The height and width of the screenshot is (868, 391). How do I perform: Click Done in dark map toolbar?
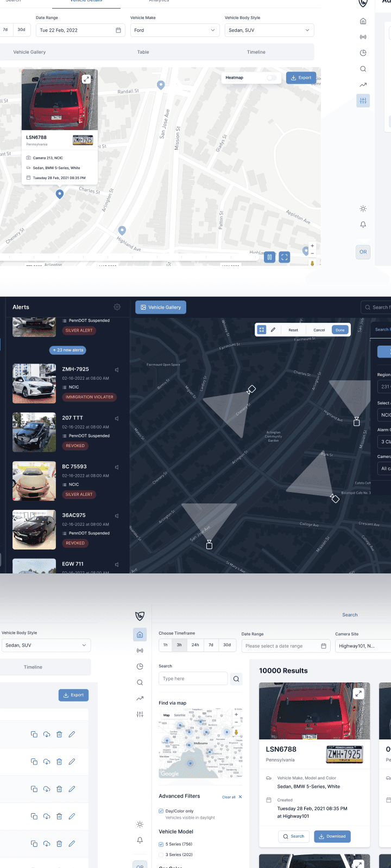click(x=340, y=330)
